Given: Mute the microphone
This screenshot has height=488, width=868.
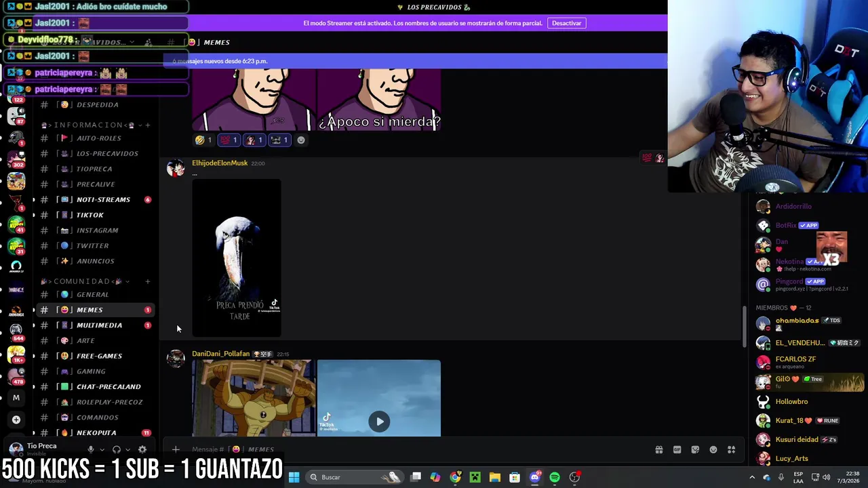Looking at the screenshot, I should 90,449.
